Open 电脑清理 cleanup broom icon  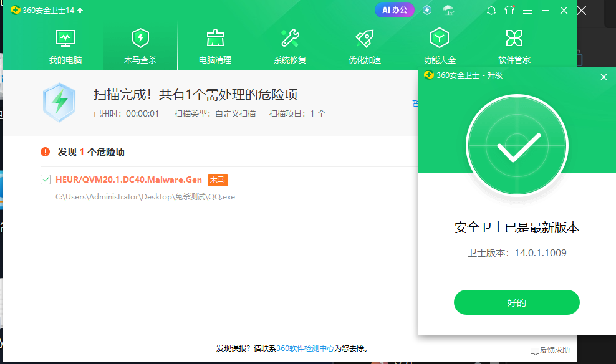coord(215,39)
